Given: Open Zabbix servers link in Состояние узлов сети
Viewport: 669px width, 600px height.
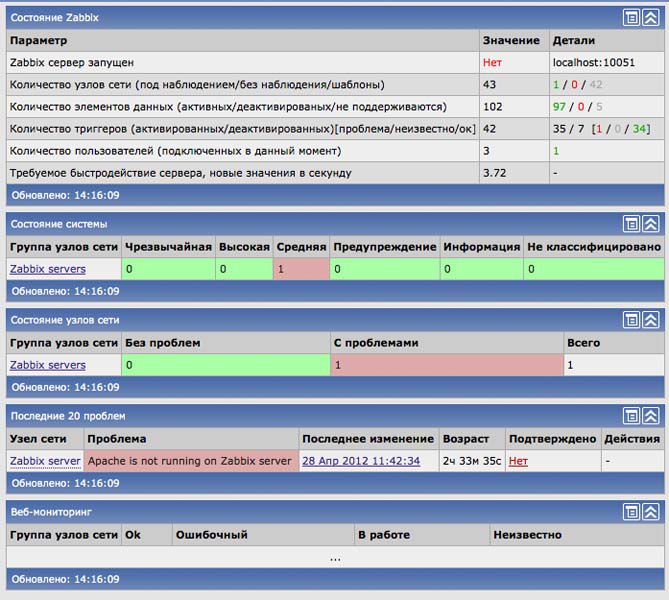Looking at the screenshot, I should click(x=48, y=365).
